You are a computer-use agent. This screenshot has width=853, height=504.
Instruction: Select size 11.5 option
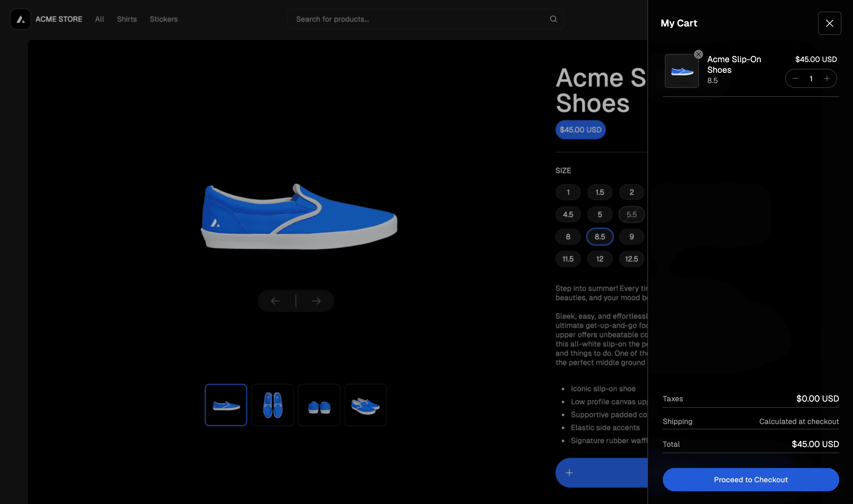pos(568,259)
